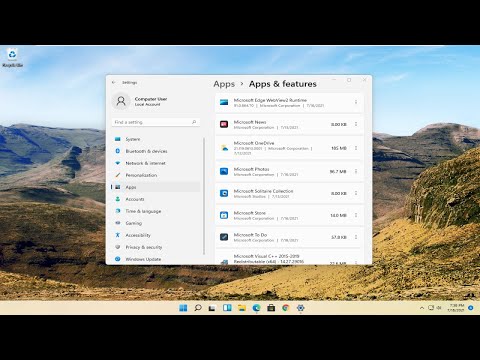Image resolution: width=480 pixels, height=360 pixels.
Task: Open the taskbar clock and date
Action: [456, 308]
